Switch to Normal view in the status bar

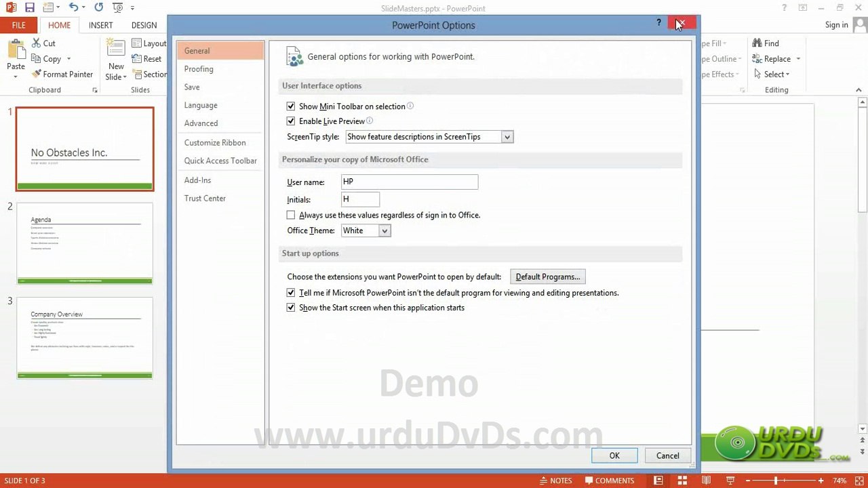[x=658, y=481]
